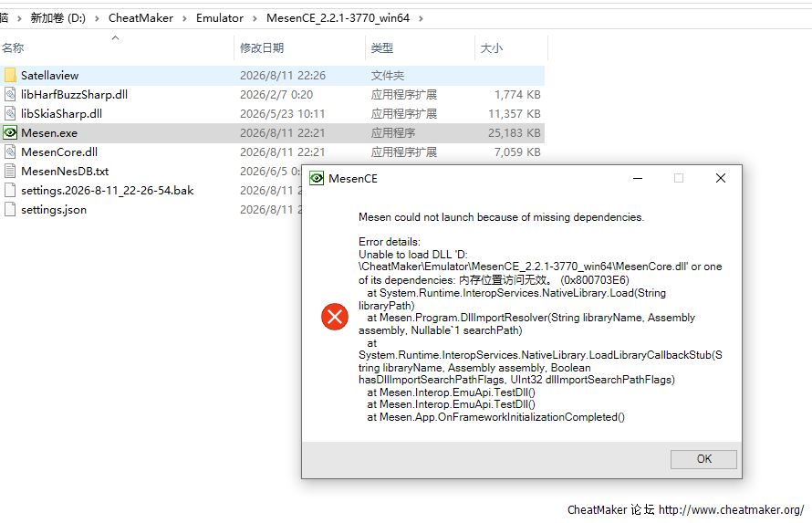Click the MesenCore.dll file icon
This screenshot has height=523, width=812.
10,152
